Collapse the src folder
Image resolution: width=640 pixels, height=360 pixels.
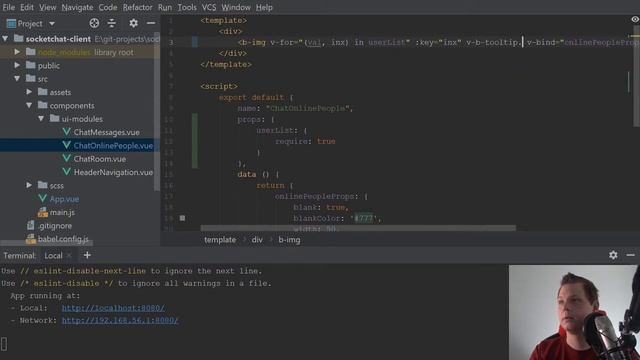pos(17,78)
